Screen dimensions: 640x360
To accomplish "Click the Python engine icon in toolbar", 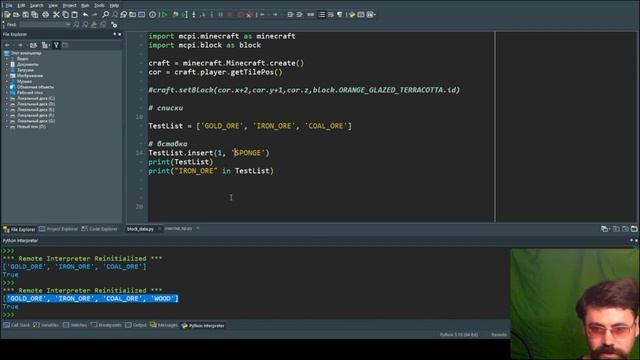I will coord(352,15).
